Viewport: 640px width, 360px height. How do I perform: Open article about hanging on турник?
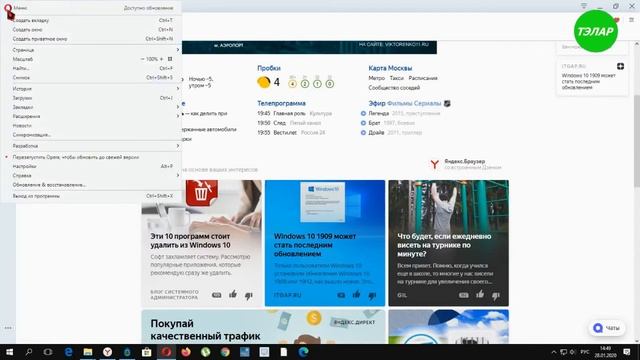pos(448,243)
